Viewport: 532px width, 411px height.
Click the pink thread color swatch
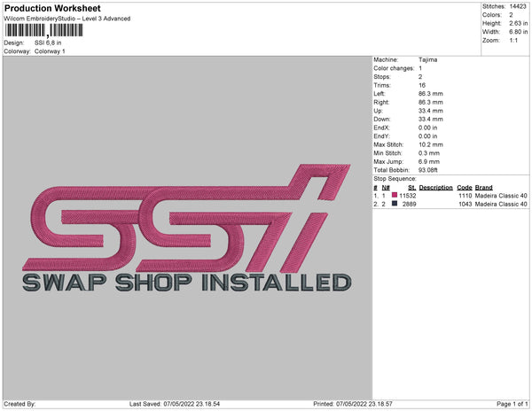point(395,195)
